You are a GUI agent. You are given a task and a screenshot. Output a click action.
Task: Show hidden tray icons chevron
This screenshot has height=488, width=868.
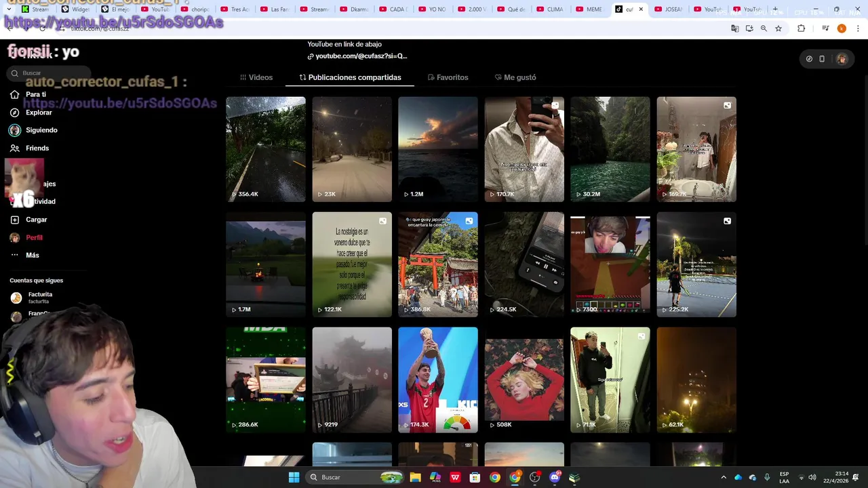(724, 477)
